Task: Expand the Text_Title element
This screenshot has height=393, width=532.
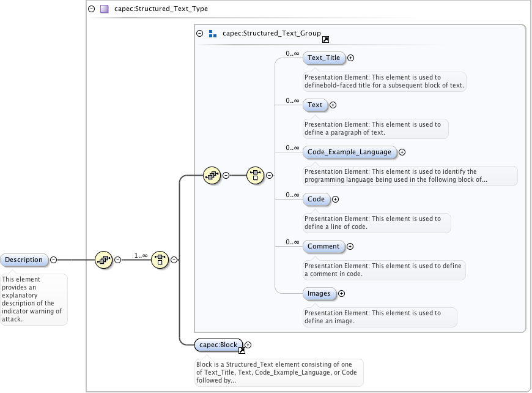Action: [351, 58]
